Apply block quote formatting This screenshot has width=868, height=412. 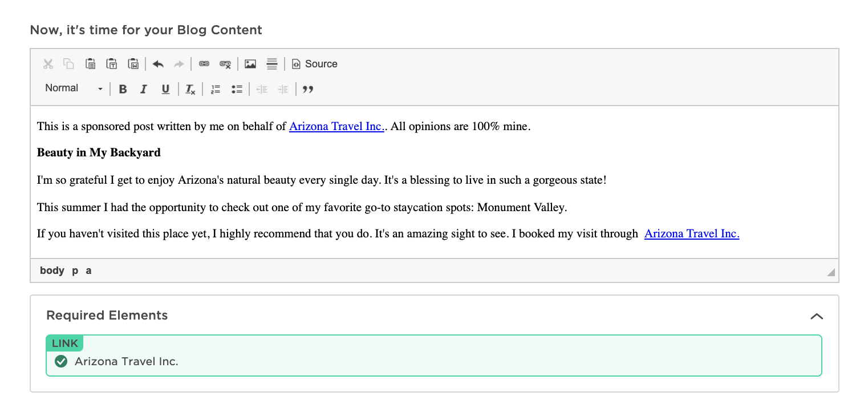click(x=308, y=89)
